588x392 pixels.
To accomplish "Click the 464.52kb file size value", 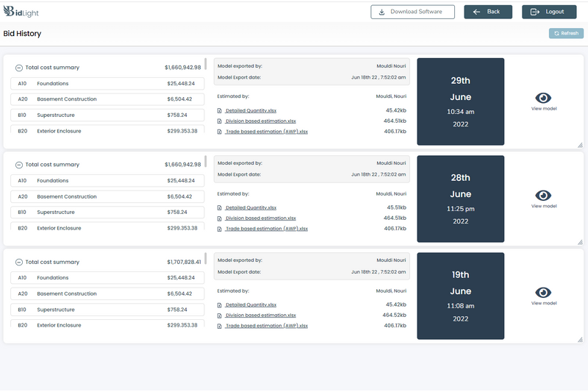I will (x=395, y=315).
